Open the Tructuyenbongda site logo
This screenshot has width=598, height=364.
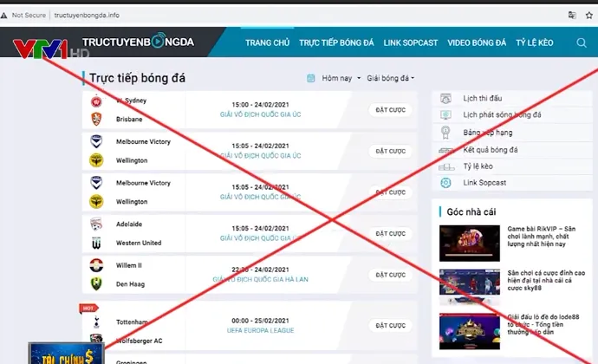[138, 42]
